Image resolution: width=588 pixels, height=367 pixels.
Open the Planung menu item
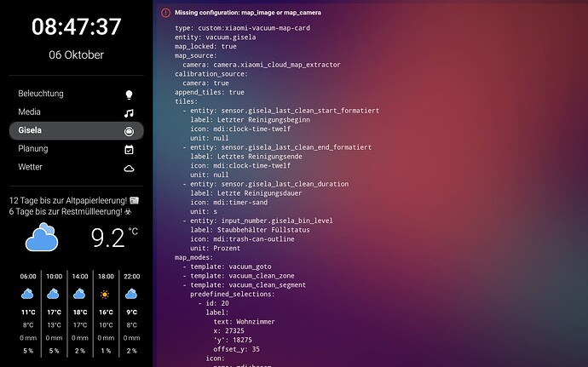(x=76, y=149)
